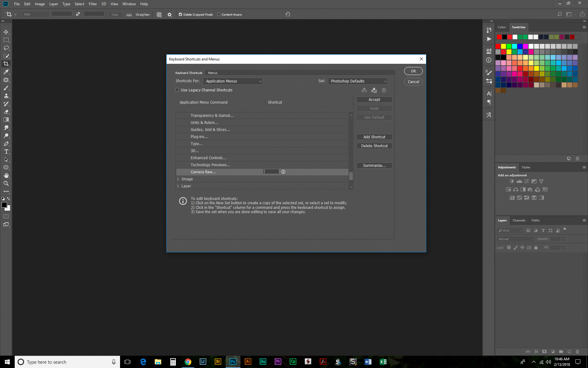The image size is (588, 368).
Task: Select the Move tool
Action: (x=6, y=32)
